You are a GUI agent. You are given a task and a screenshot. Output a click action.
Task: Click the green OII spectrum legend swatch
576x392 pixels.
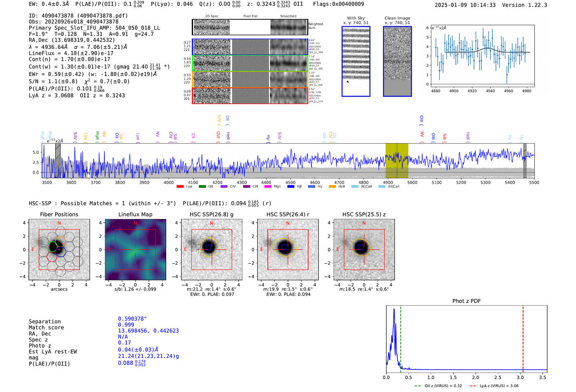coord(202,187)
